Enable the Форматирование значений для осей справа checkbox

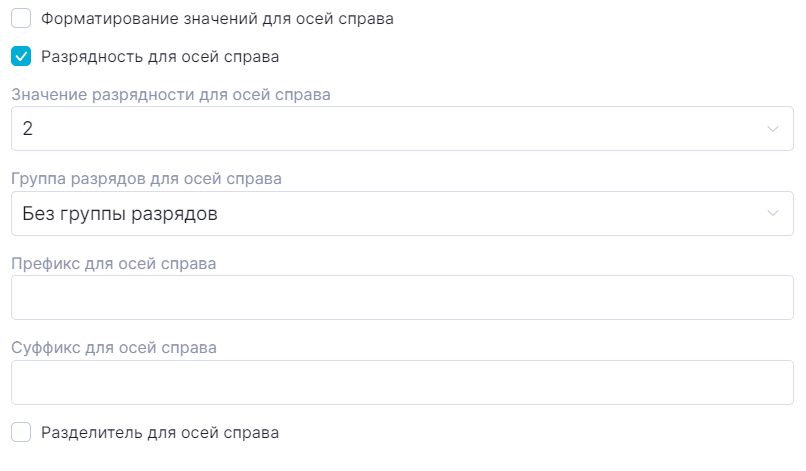(x=21, y=18)
